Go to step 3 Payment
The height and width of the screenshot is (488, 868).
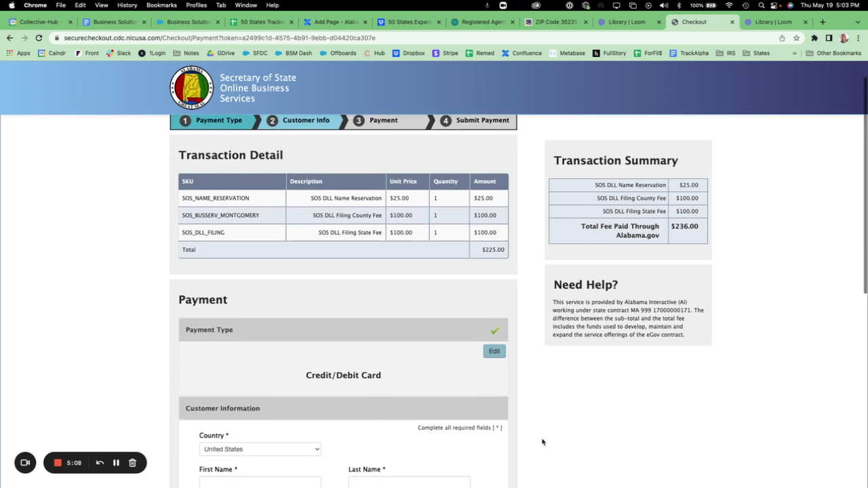point(385,121)
